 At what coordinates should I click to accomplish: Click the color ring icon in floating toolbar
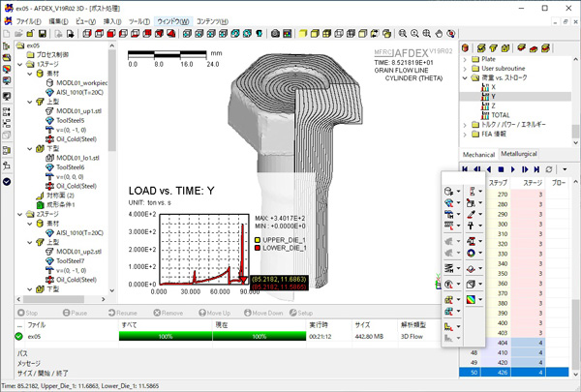471,253
